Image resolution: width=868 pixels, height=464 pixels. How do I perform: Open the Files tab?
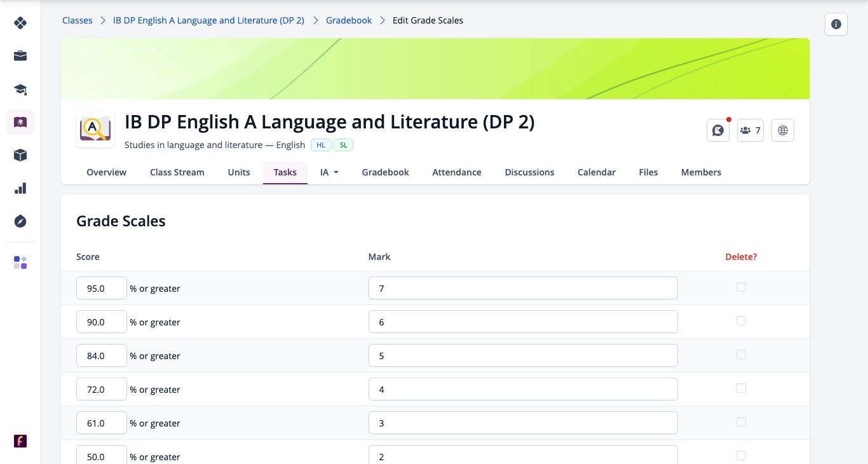pos(648,172)
